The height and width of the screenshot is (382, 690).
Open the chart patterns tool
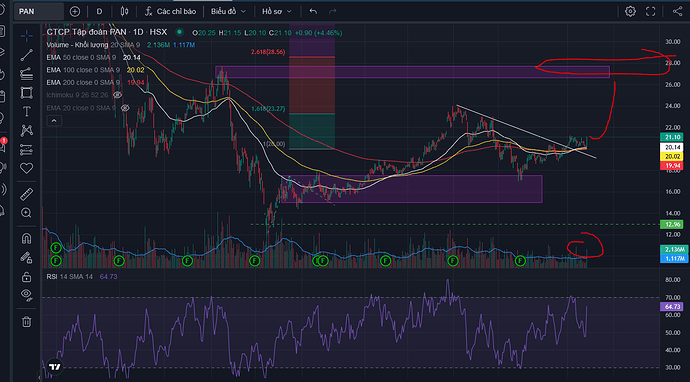(27, 130)
